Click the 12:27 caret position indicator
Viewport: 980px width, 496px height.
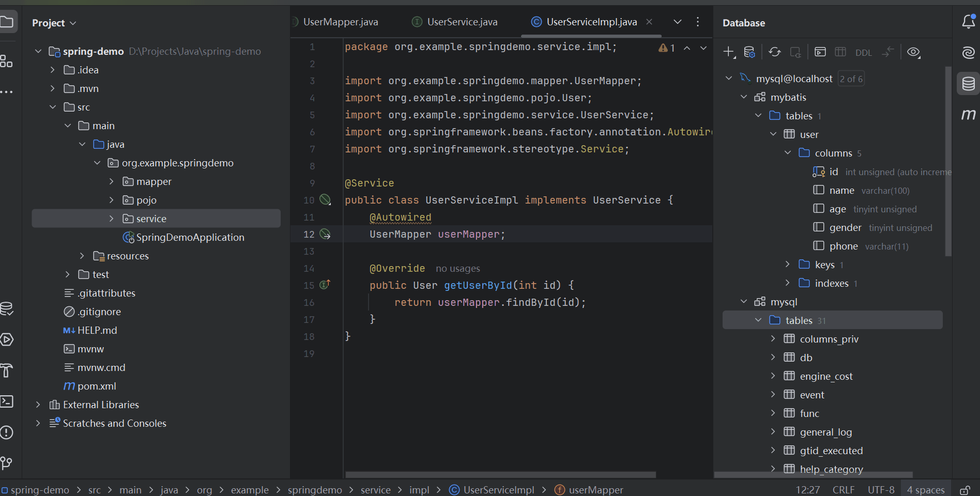(807, 490)
